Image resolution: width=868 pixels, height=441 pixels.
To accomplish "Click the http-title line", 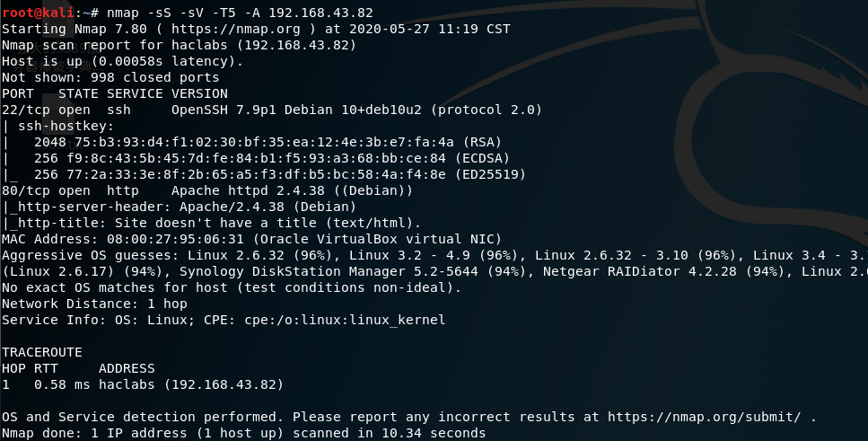I will coord(212,223).
